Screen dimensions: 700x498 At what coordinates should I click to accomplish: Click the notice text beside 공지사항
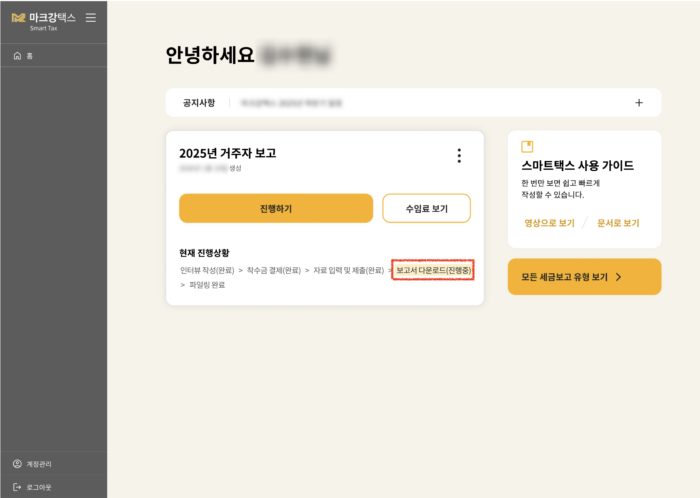click(291, 102)
